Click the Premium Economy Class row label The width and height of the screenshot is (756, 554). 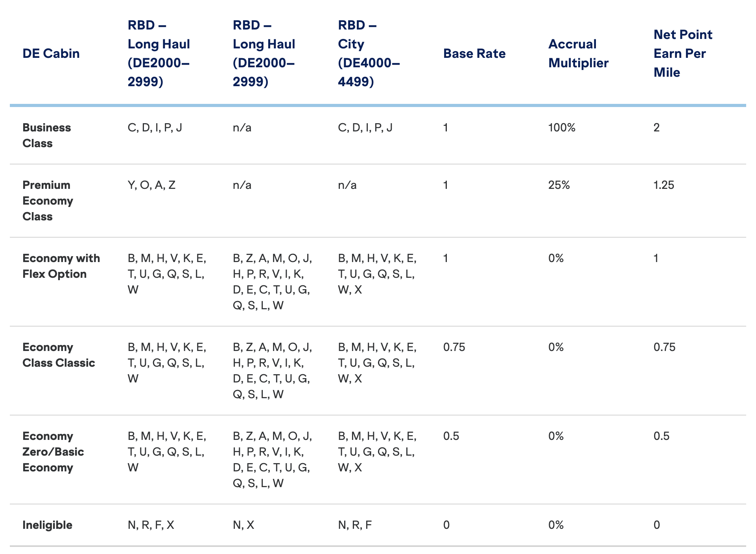(48, 201)
